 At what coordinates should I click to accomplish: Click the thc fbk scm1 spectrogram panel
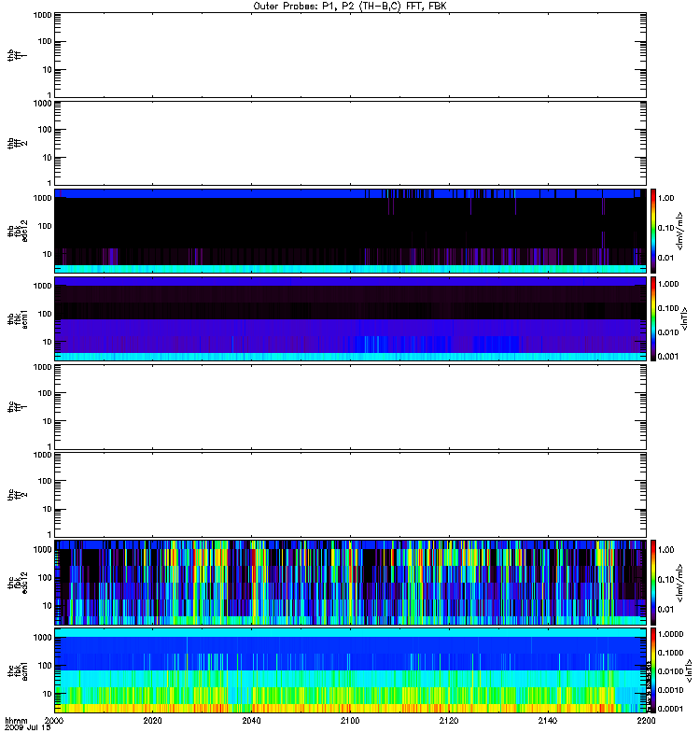point(350,670)
